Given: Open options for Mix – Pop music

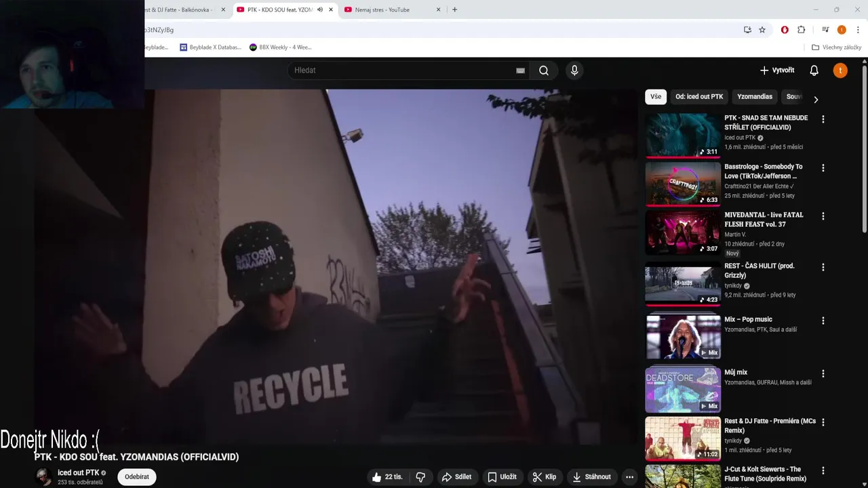Looking at the screenshot, I should click(823, 321).
